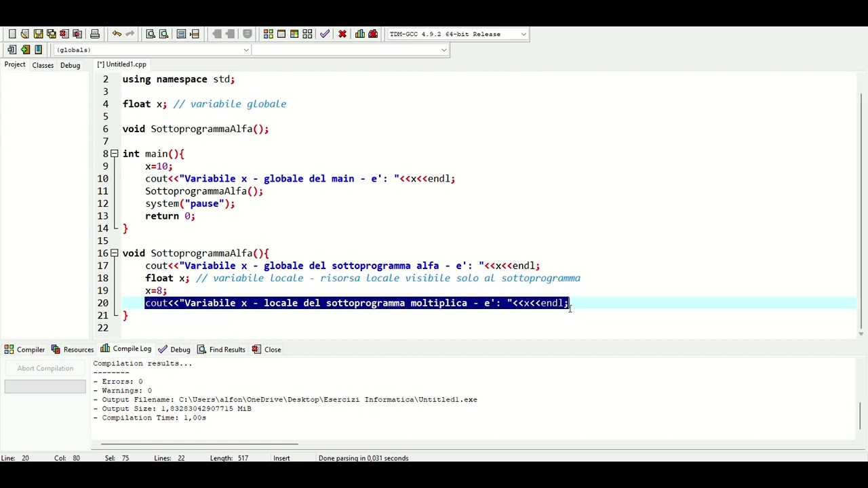Click the Goto Function toolbar icon
The width and height of the screenshot is (868, 488).
[181, 34]
